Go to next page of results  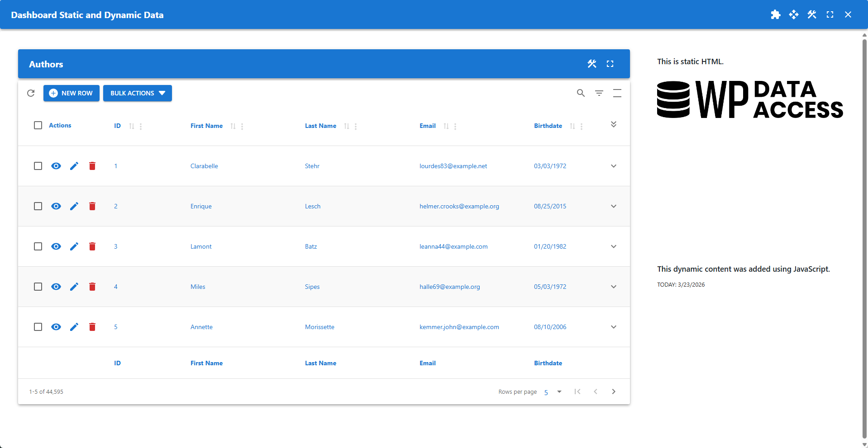(613, 391)
